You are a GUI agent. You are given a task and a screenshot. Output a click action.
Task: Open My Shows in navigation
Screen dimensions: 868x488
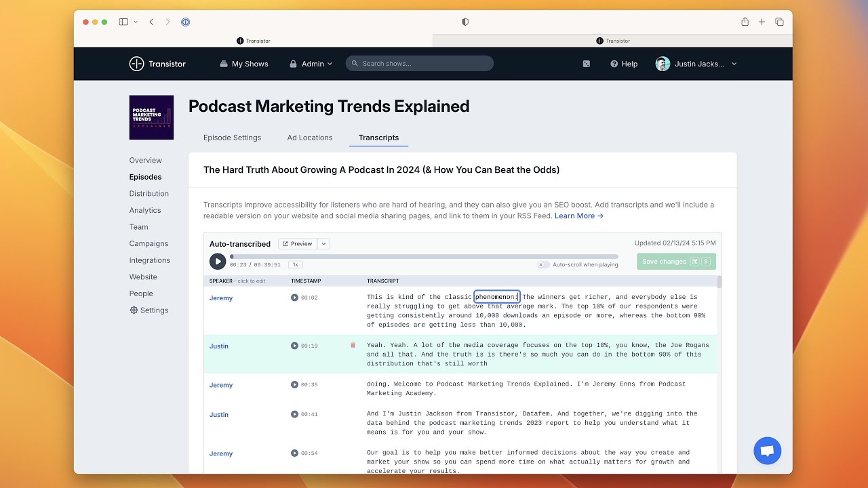243,64
